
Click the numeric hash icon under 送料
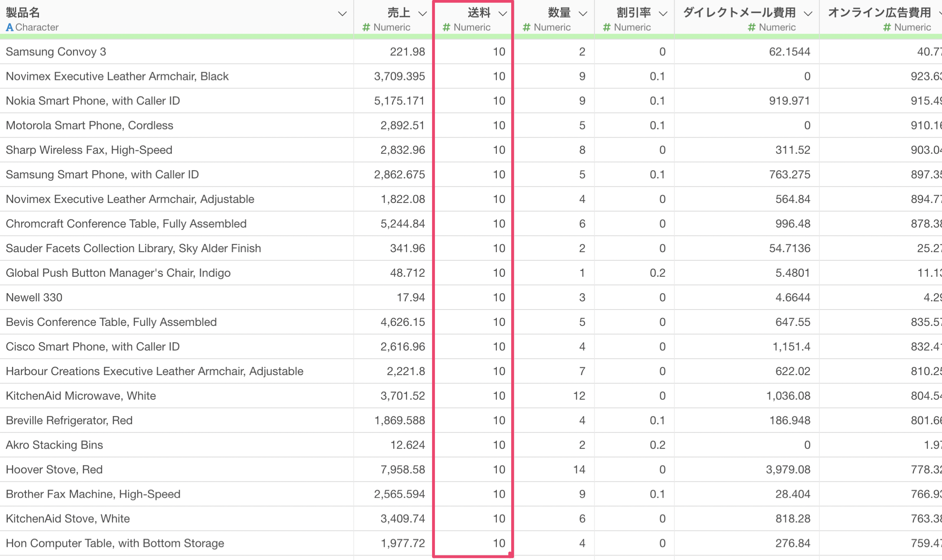(x=446, y=27)
